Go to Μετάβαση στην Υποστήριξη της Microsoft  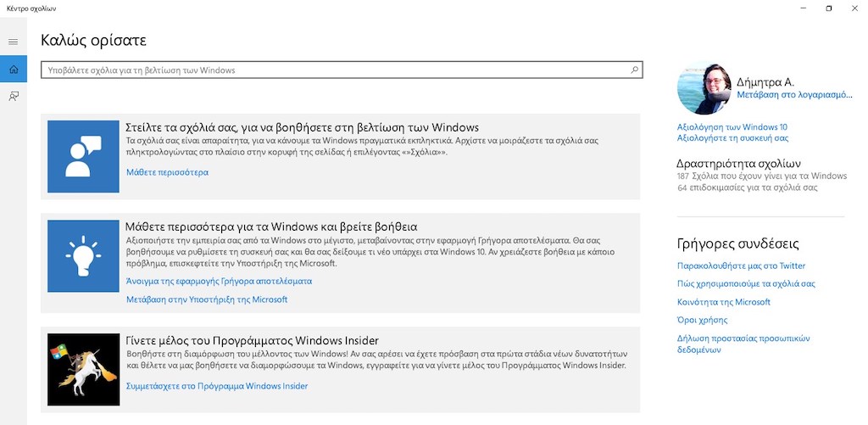point(207,299)
